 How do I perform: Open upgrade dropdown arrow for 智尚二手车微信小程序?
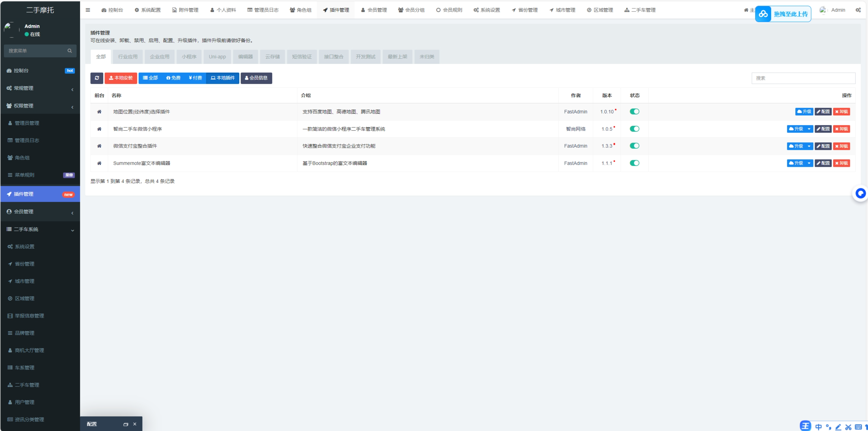(x=809, y=129)
